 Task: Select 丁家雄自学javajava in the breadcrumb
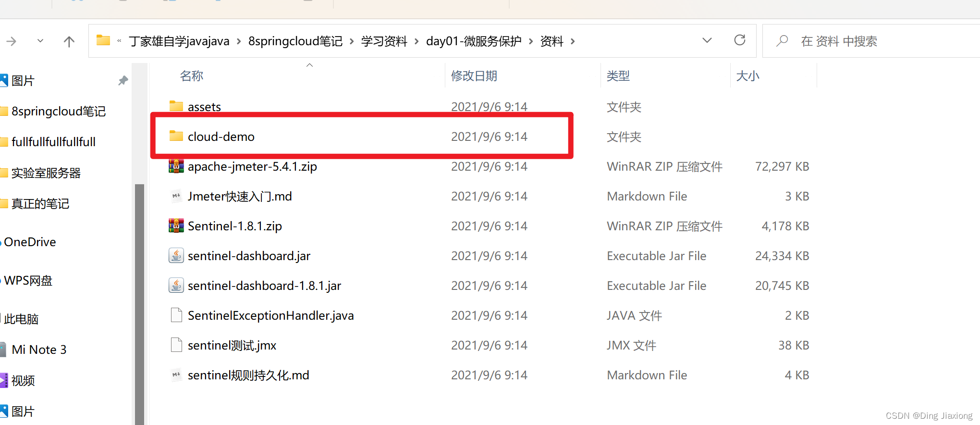tap(179, 41)
